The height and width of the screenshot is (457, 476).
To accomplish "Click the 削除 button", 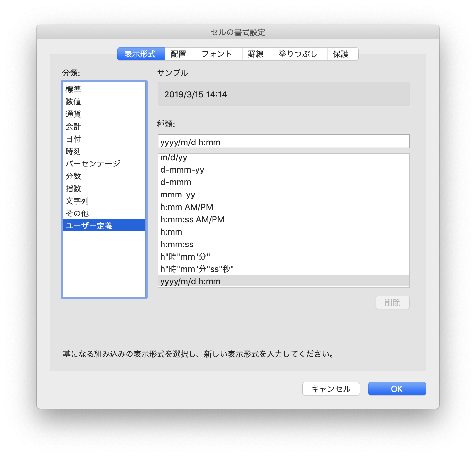I will click(393, 303).
